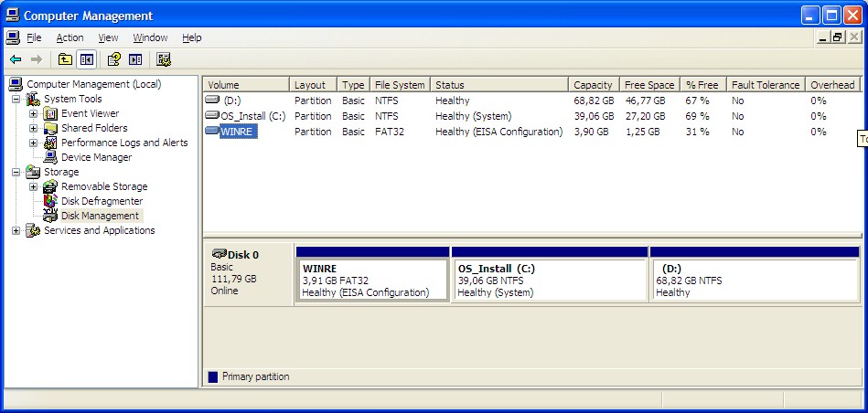868x413 pixels.
Task: Click the Computer Management title bar icon
Action: 12,15
